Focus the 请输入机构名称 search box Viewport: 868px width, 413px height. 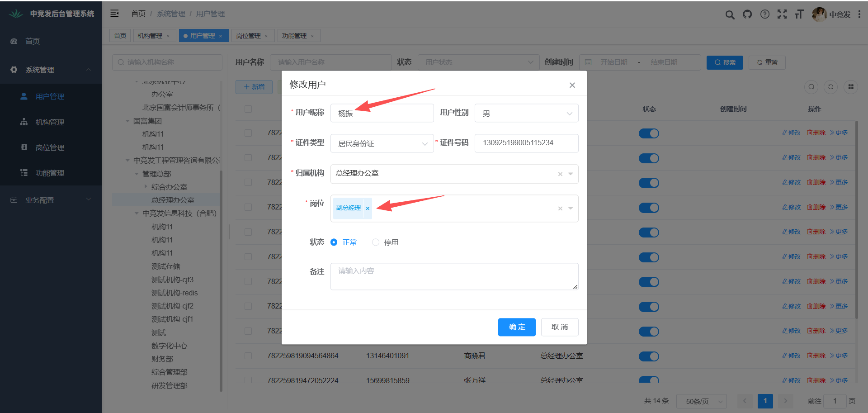pos(167,62)
